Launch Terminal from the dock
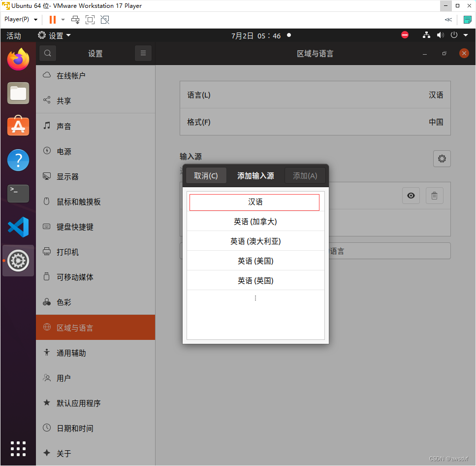 pyautogui.click(x=18, y=193)
